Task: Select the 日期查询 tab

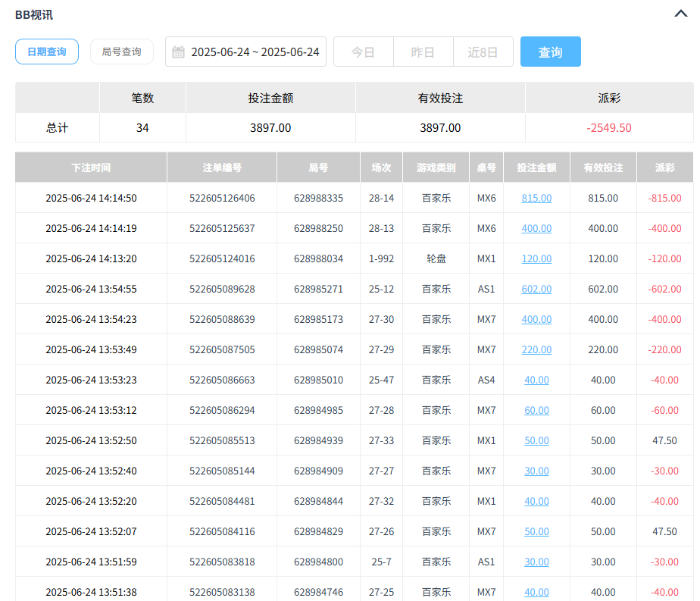Action: coord(46,52)
